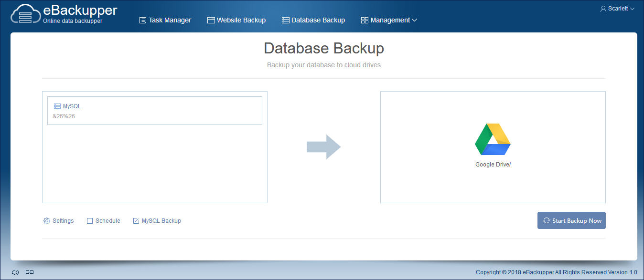644x280 pixels.
Task: Click the Google Drive destination panel
Action: point(493,147)
